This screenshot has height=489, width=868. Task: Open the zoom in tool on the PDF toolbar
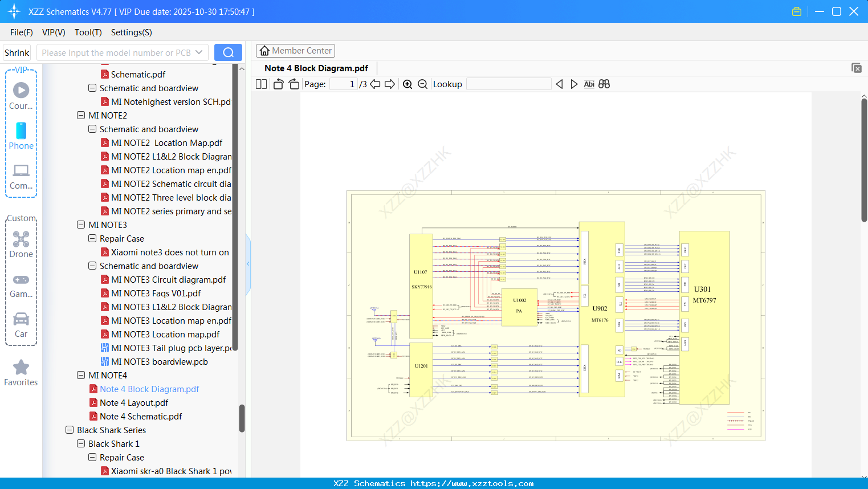(x=407, y=84)
